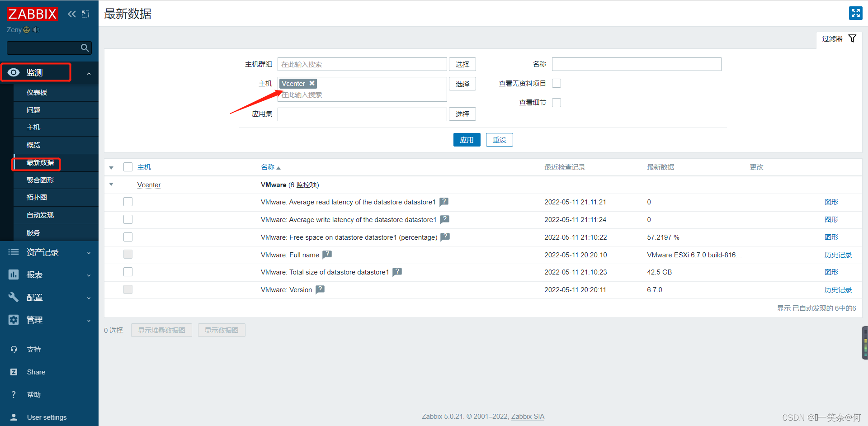Expand the 管理 menu chevron

click(89, 321)
